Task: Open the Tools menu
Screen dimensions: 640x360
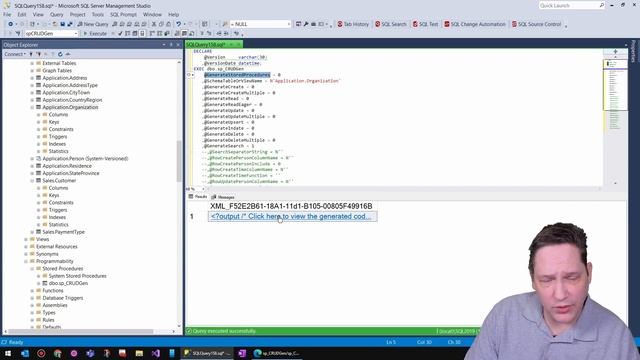Action: point(98,14)
